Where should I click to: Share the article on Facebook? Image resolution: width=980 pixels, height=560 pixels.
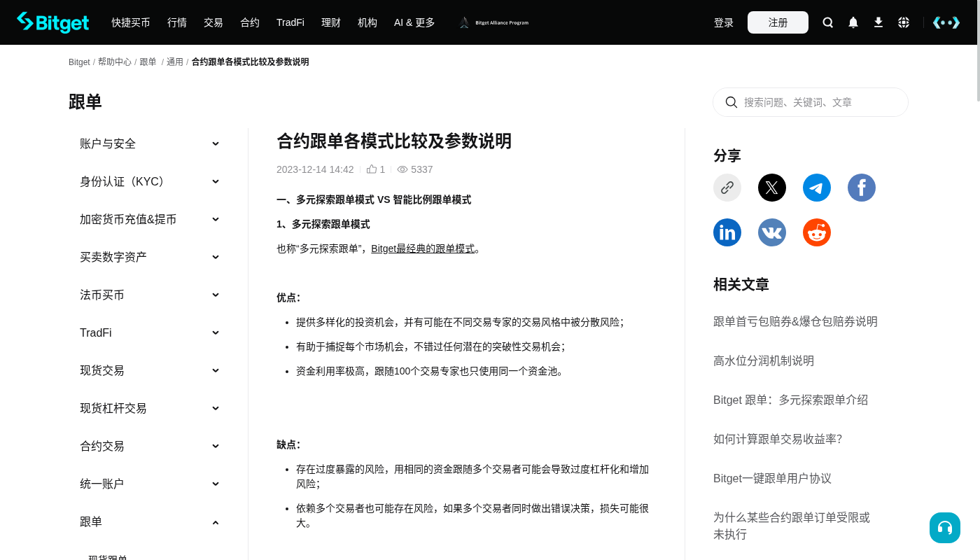862,188
